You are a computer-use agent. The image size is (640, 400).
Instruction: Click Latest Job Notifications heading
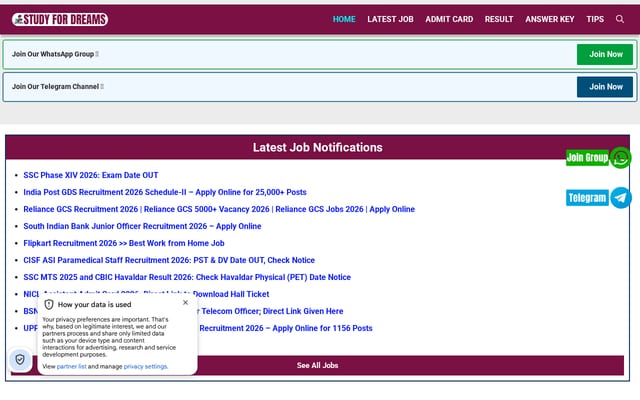[x=318, y=147]
